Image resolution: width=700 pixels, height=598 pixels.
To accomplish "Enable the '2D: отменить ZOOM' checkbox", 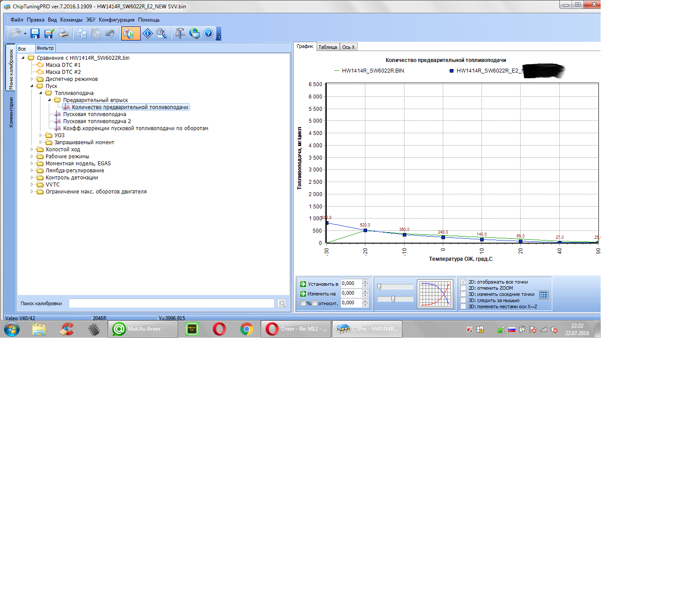I will 463,288.
